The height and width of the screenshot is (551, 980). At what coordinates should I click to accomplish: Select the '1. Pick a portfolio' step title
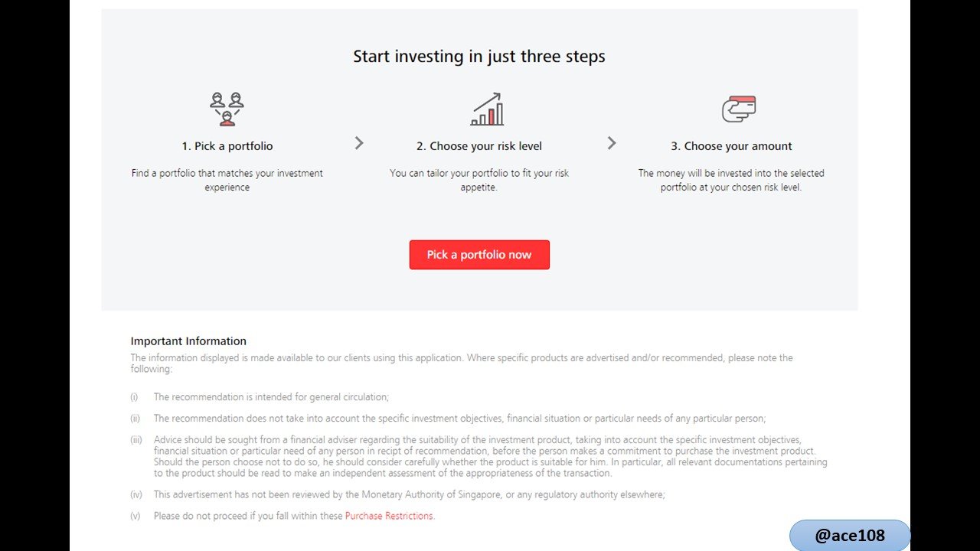click(x=227, y=146)
